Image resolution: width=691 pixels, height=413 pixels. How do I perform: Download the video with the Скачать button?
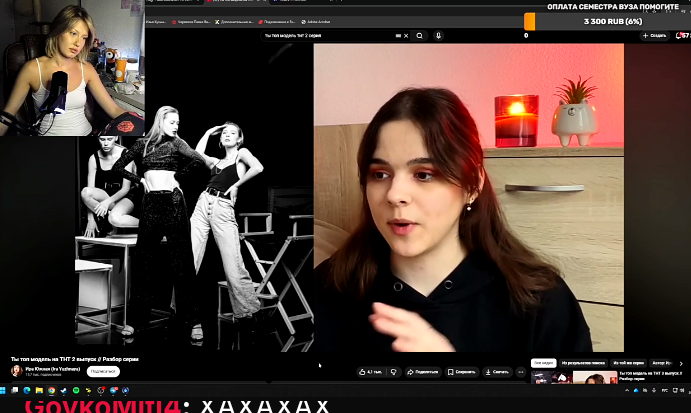click(497, 372)
